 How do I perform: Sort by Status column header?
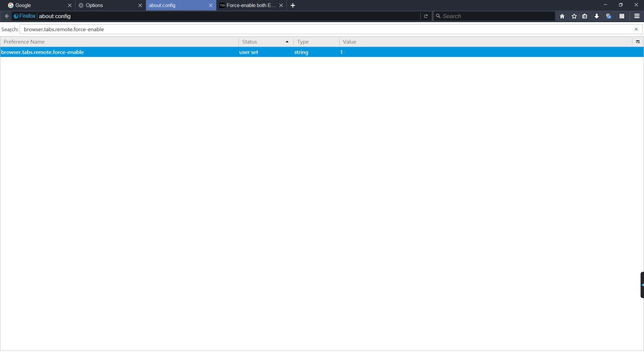coord(266,42)
